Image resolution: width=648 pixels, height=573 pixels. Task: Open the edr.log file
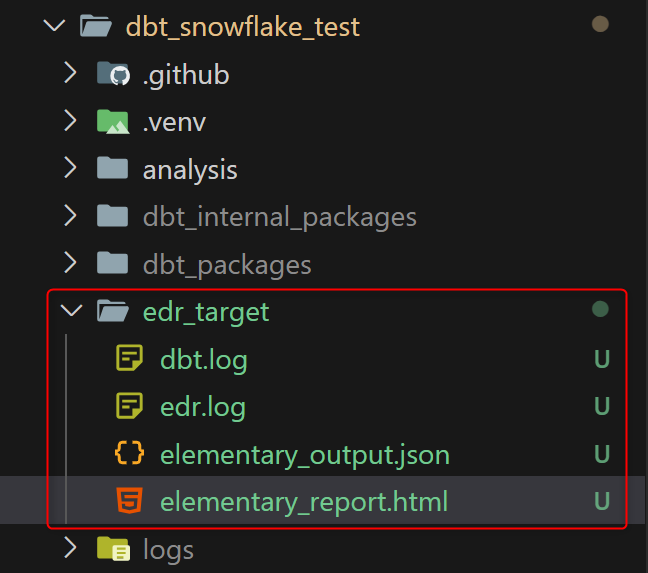tap(203, 408)
